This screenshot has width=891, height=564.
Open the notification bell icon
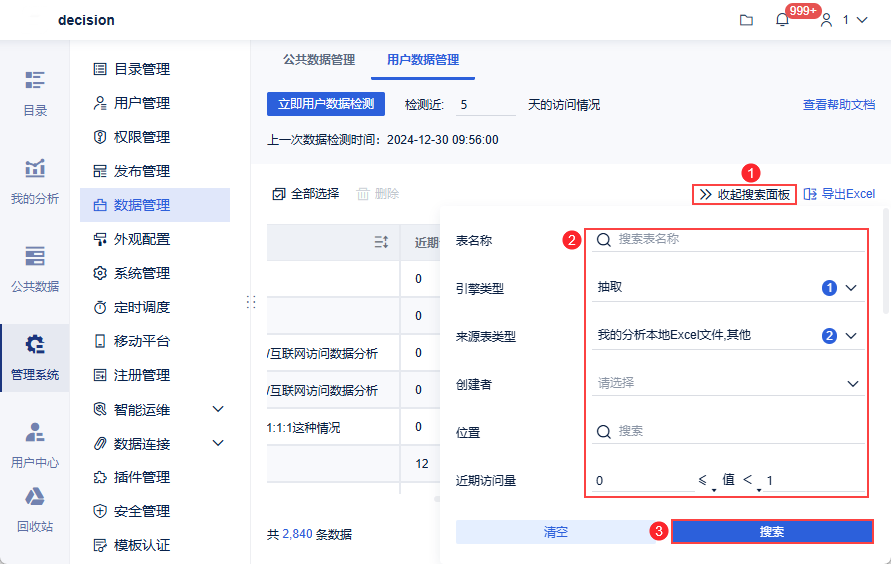(782, 20)
